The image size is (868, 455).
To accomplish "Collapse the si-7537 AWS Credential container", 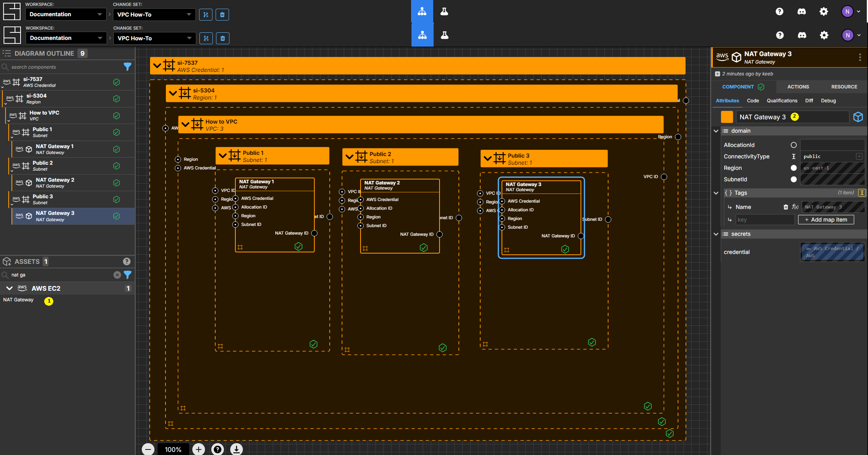I will tap(158, 66).
